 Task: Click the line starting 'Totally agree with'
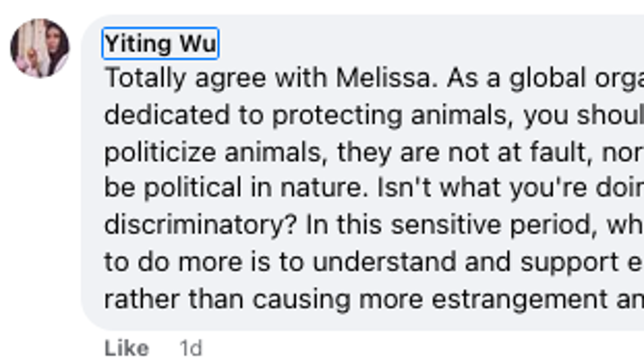click(374, 78)
